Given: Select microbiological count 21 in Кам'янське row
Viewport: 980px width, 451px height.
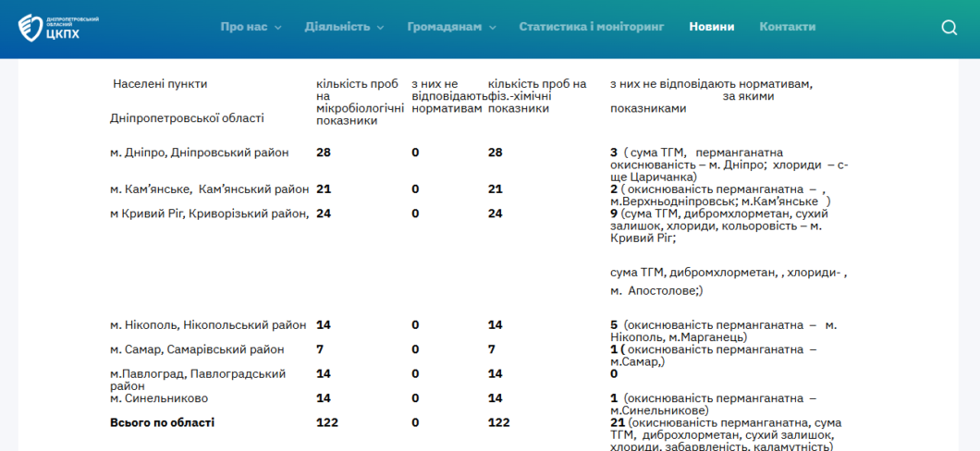Looking at the screenshot, I should click(x=324, y=189).
